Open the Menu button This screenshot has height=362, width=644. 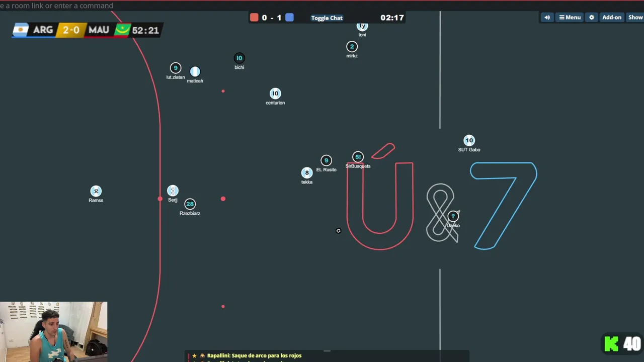pyautogui.click(x=570, y=18)
